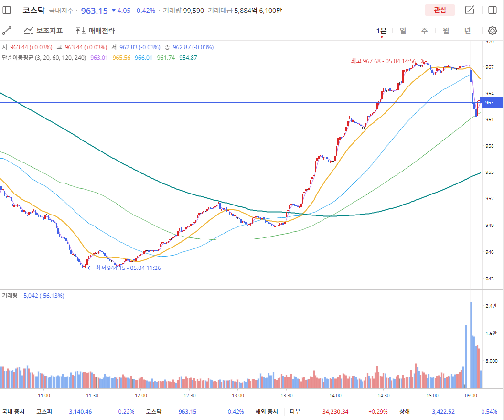
Task: Select the 966.01 moving average value
Action: click(x=143, y=58)
